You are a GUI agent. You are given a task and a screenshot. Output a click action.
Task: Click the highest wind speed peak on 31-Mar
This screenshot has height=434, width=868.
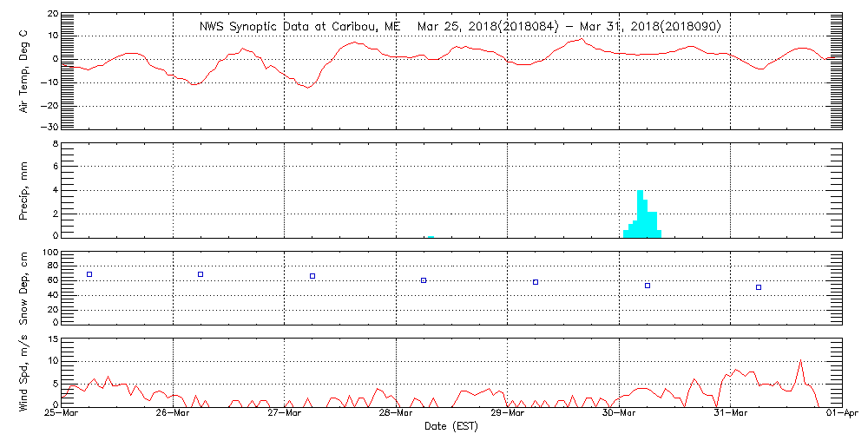[800, 360]
